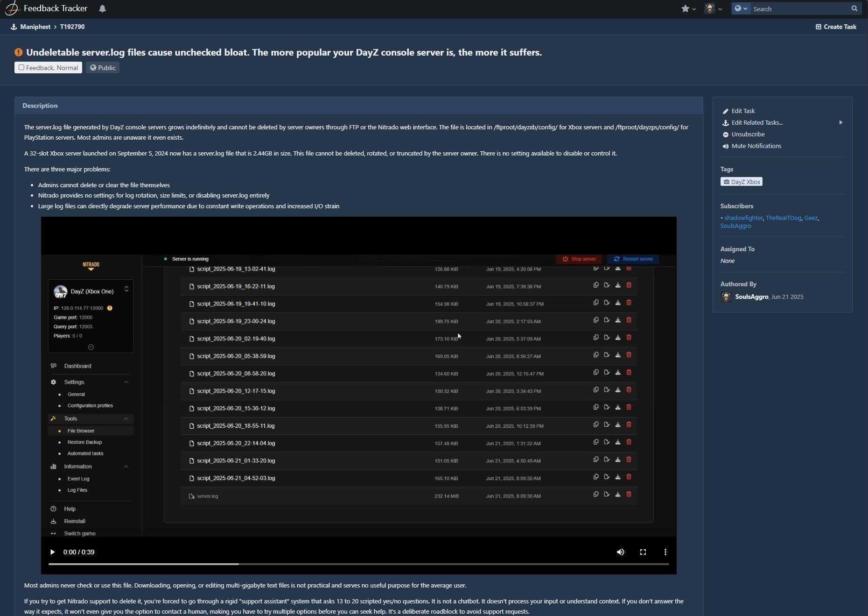The height and width of the screenshot is (616, 868).
Task: Open Help in Nitrado sidebar
Action: 70,509
